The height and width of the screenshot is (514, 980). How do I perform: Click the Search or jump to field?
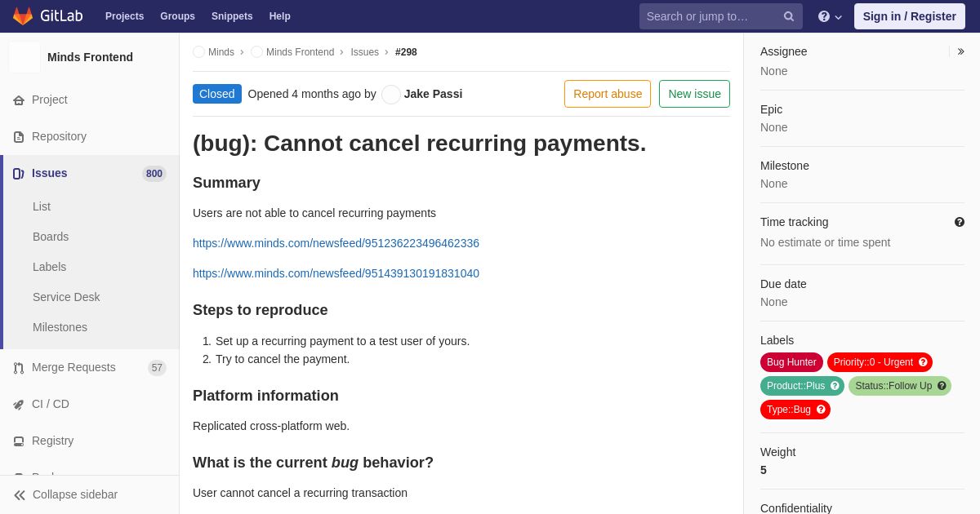point(721,16)
